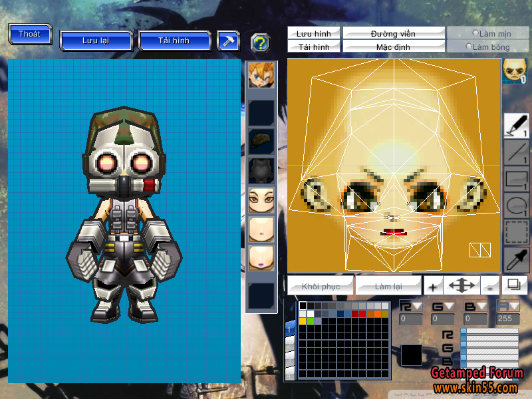Viewport: 532px width, 399px height.
Task: Click the G value input field
Action: coord(443,319)
